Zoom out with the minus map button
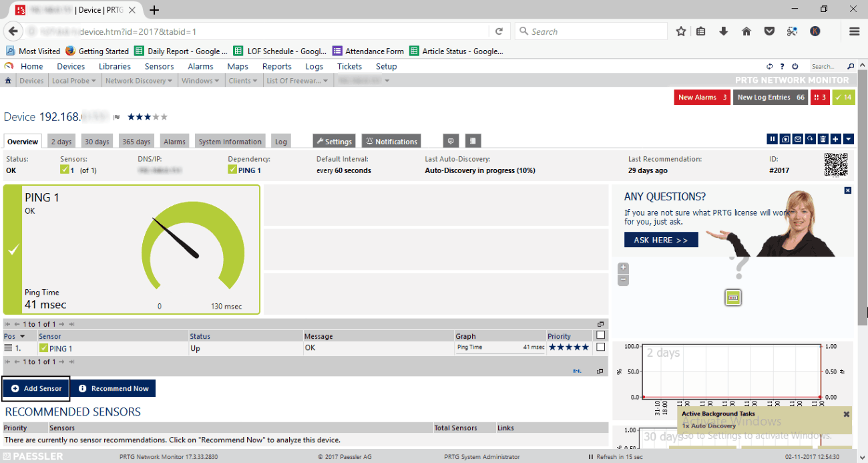Screen dimensions: 868x463 coord(623,280)
